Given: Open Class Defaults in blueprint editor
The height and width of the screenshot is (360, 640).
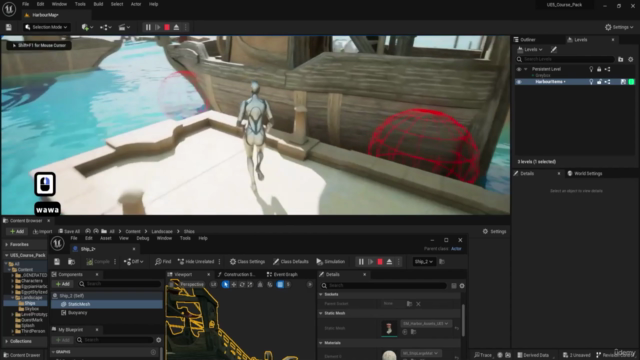Looking at the screenshot, I should (x=291, y=262).
